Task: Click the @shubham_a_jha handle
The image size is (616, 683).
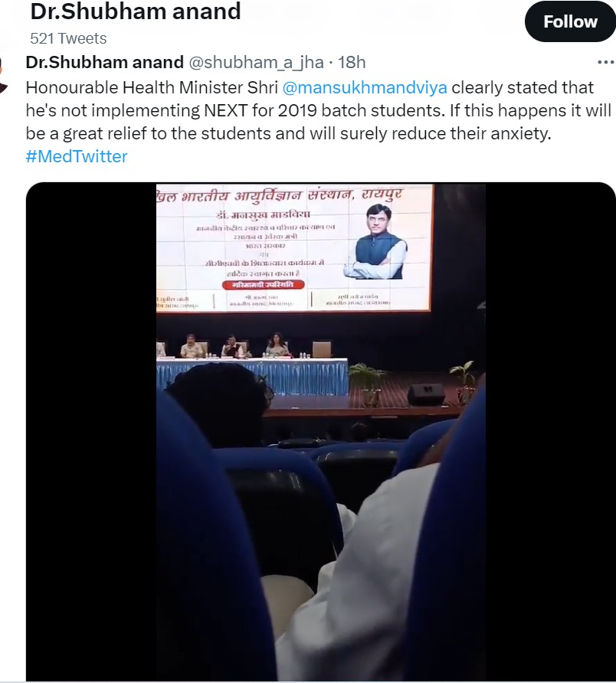Action: 256,63
